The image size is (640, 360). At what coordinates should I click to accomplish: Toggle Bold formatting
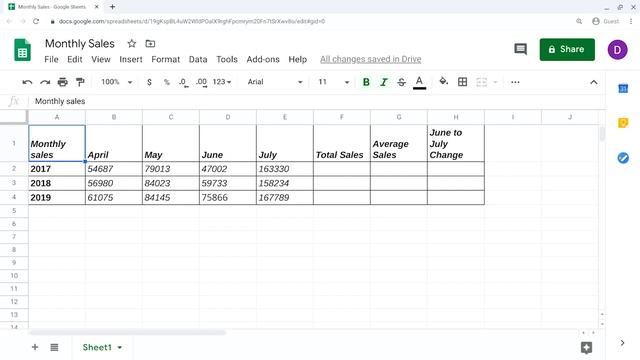(366, 82)
